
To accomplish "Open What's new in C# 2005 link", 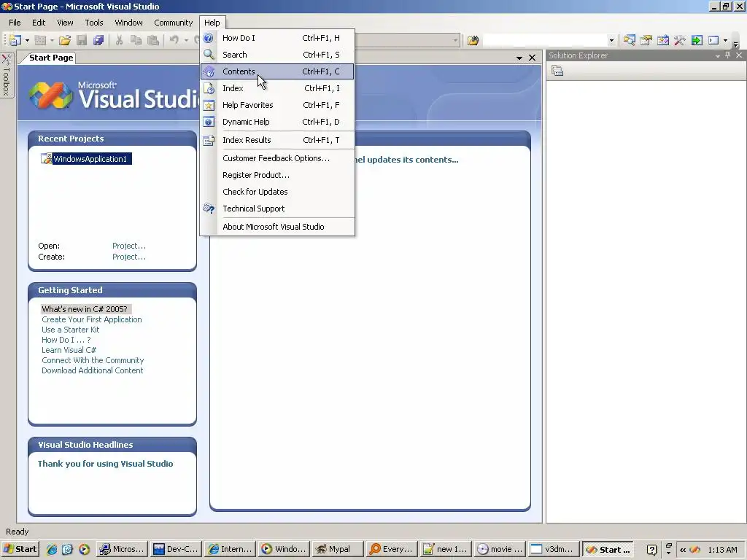I will click(x=85, y=309).
